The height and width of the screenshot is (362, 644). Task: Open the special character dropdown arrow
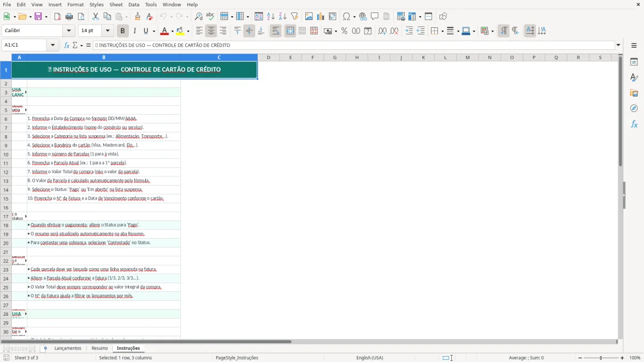[x=354, y=17]
